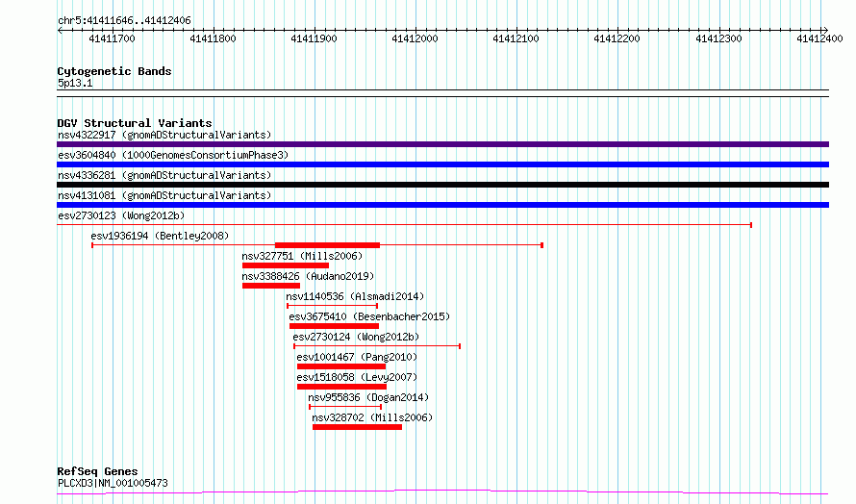Screen dimensions: 856x504
Task: Click the ruler's left scroll arrow
Action: (60, 31)
